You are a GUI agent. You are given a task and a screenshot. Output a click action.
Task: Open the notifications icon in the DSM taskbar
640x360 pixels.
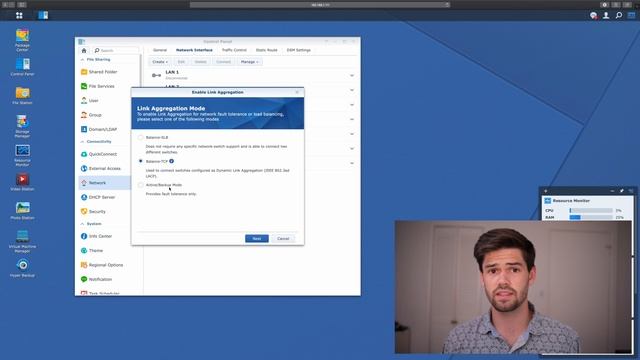pos(593,16)
